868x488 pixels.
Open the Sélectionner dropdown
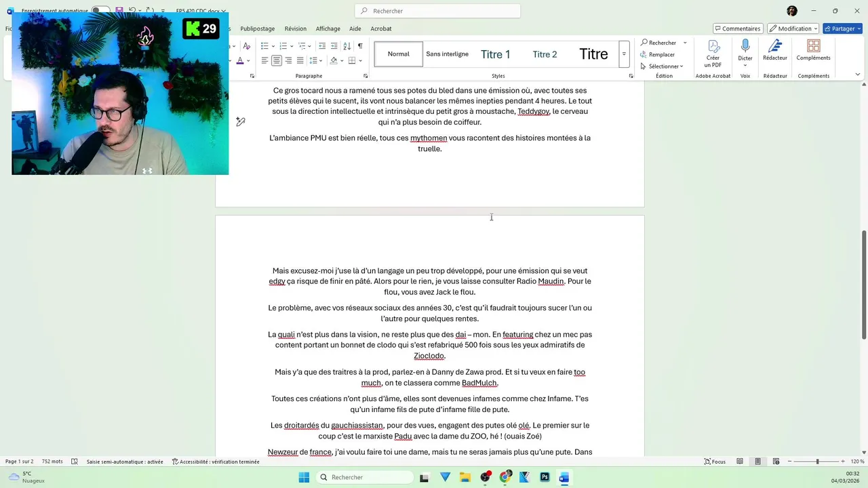point(661,66)
